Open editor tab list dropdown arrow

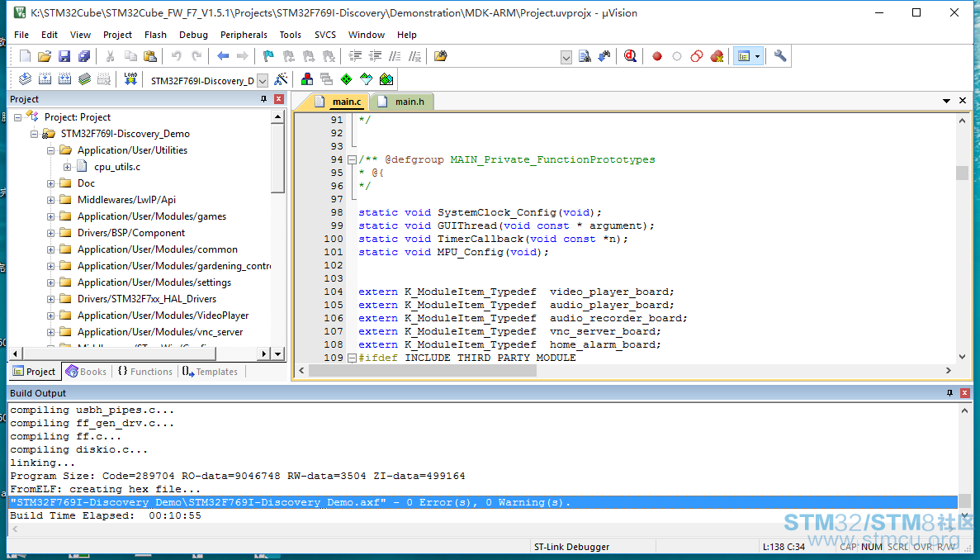click(x=946, y=101)
